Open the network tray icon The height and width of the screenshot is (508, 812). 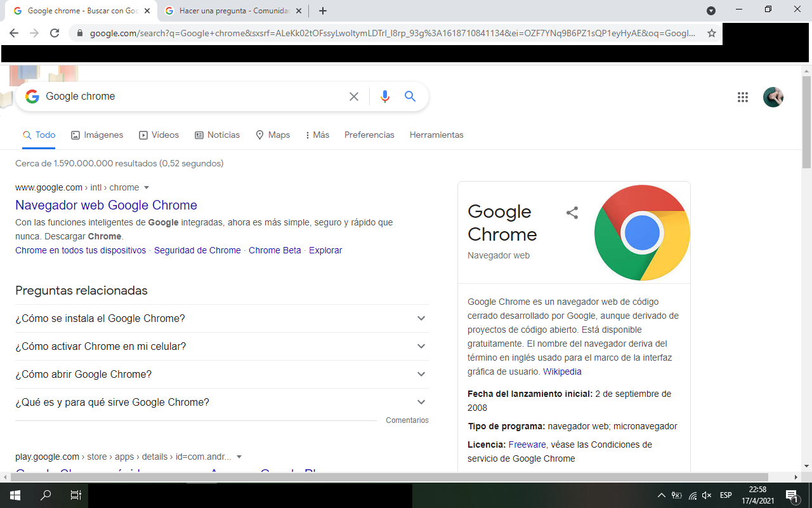(x=693, y=495)
